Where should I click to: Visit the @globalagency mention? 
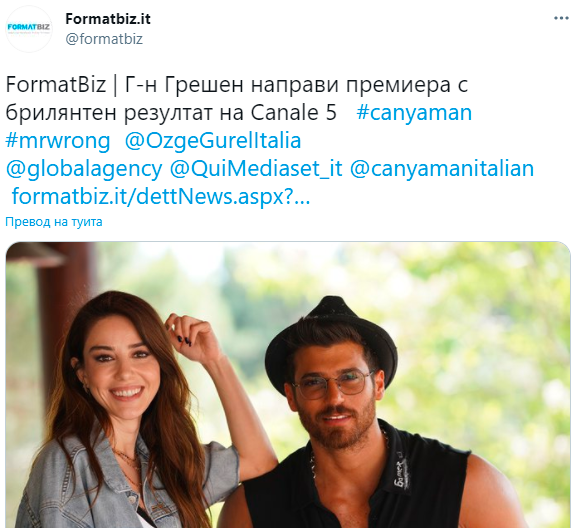pos(84,169)
